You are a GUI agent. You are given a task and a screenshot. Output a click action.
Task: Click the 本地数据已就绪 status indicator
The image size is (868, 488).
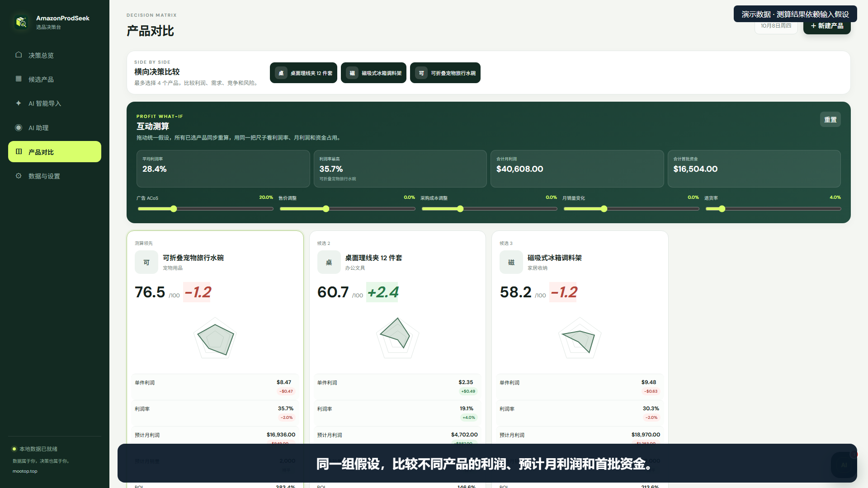click(x=35, y=449)
